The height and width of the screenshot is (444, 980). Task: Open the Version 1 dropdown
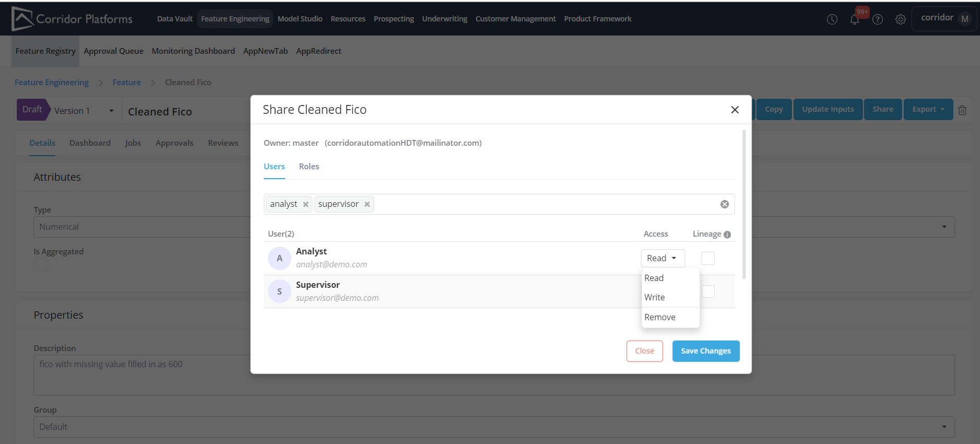click(111, 111)
